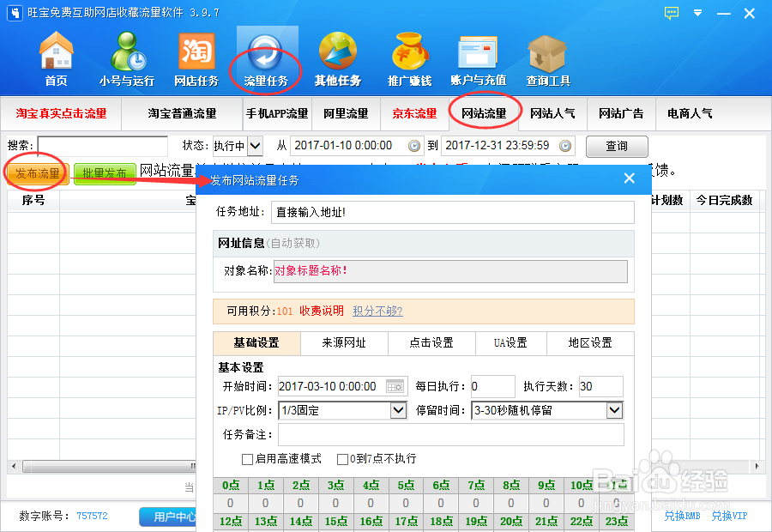Enable the 启用高速模式 checkbox

[246, 459]
